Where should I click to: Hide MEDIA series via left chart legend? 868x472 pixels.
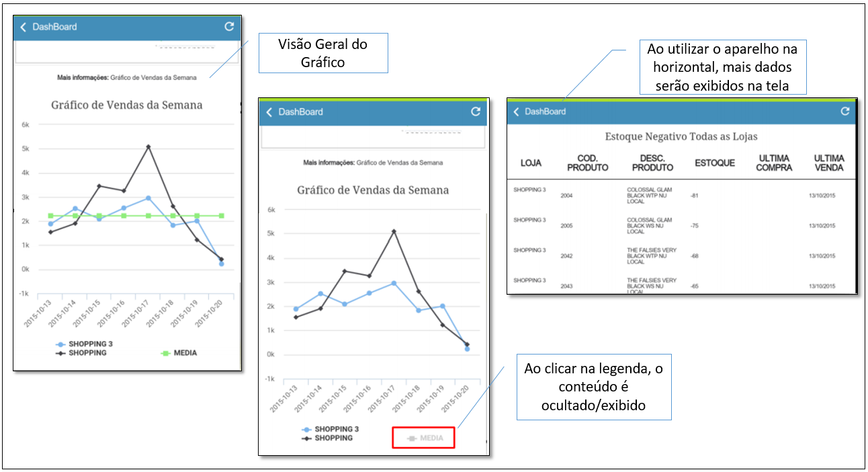click(179, 352)
